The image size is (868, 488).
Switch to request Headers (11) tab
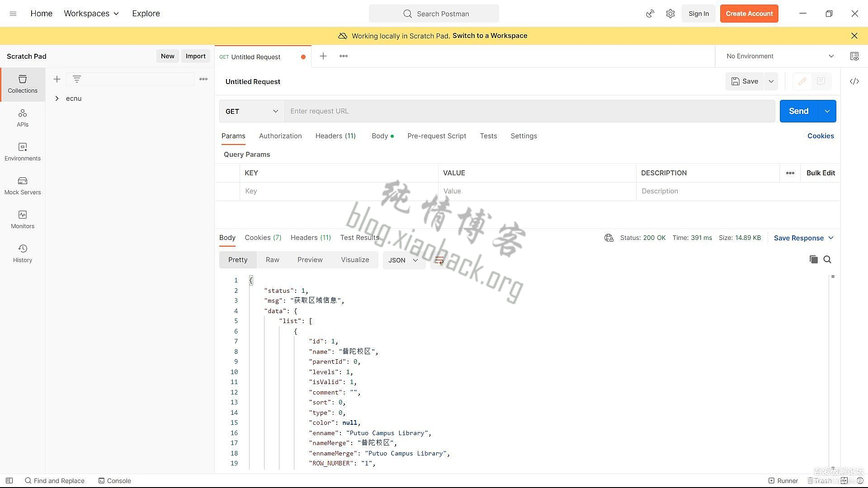coord(335,136)
